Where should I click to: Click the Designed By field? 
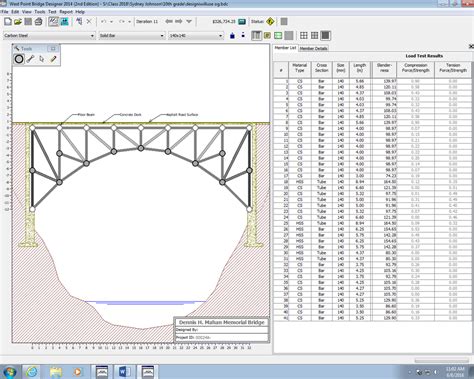(x=222, y=330)
